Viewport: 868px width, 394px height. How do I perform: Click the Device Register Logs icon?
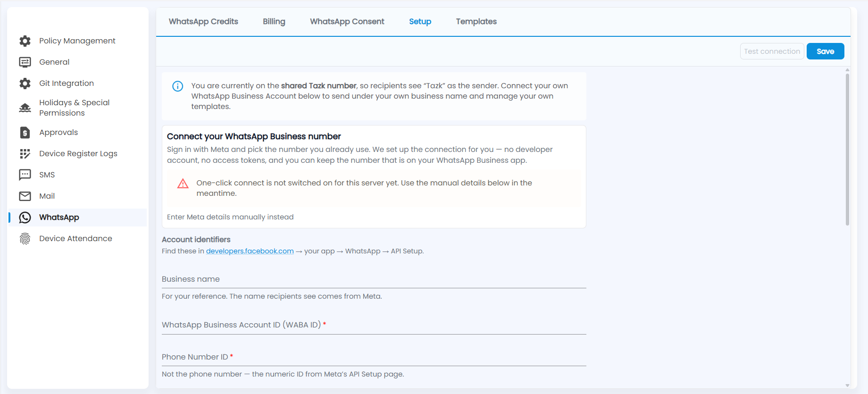[25, 154]
